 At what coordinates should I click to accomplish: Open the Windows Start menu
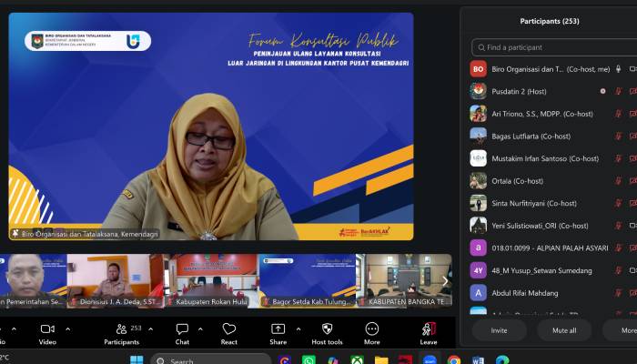136,359
